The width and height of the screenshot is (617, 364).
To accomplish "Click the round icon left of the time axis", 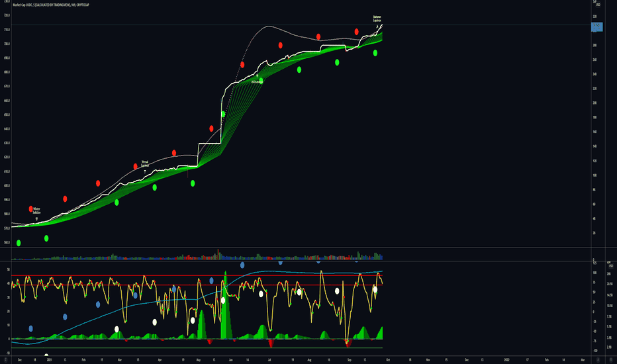I will tap(5, 359).
